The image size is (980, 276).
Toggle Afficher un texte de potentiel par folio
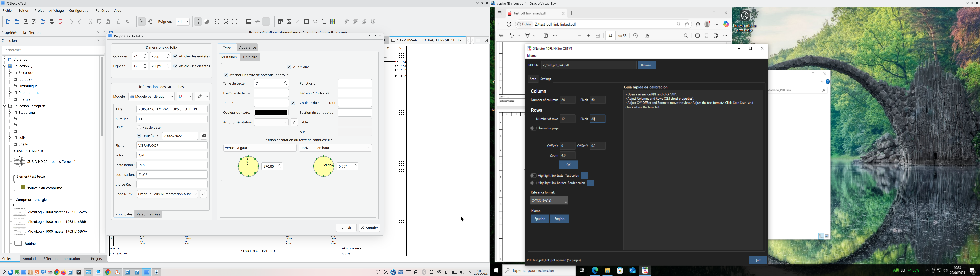coord(226,75)
